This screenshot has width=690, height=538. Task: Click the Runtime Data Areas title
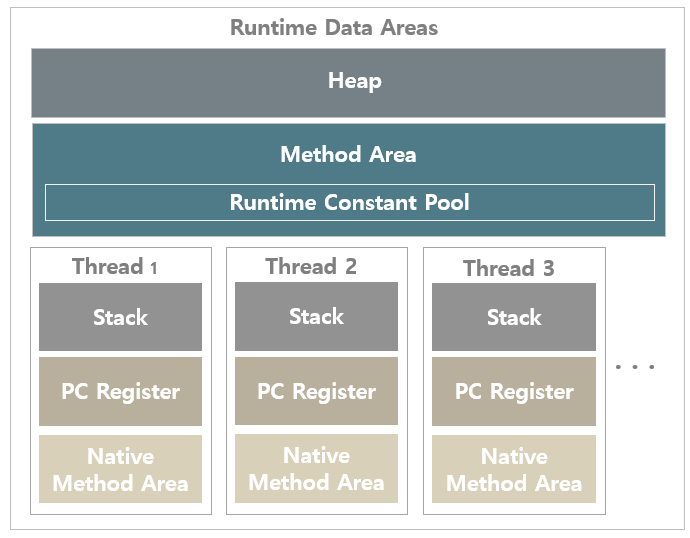point(334,27)
